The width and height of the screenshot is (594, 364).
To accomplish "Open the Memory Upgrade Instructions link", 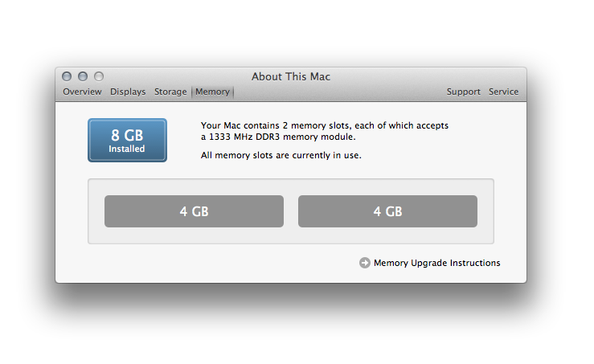I will 436,263.
